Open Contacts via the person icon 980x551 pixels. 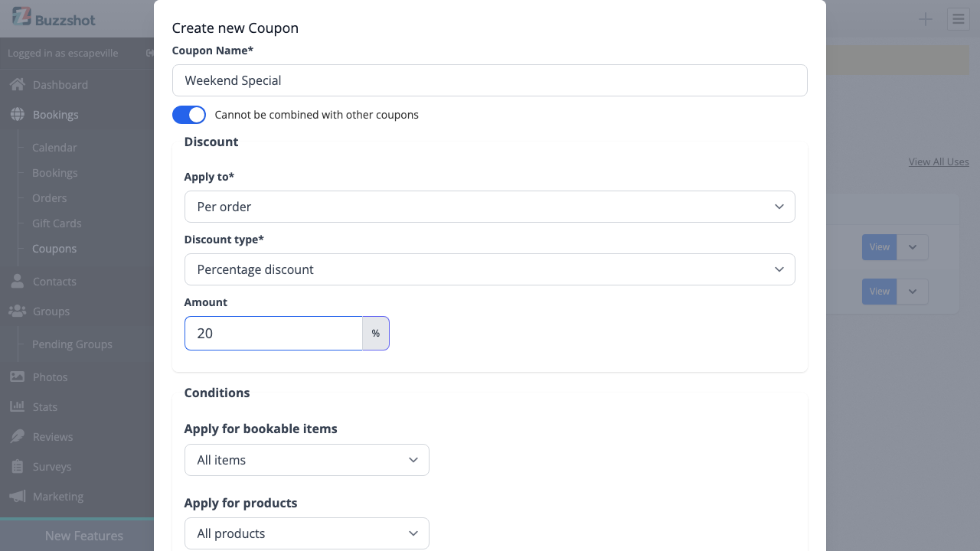[17, 281]
